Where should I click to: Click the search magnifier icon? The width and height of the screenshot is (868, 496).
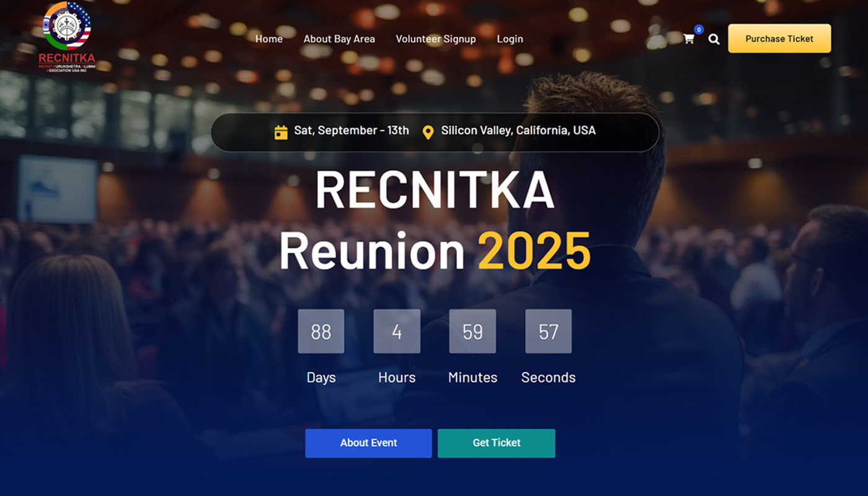(714, 39)
